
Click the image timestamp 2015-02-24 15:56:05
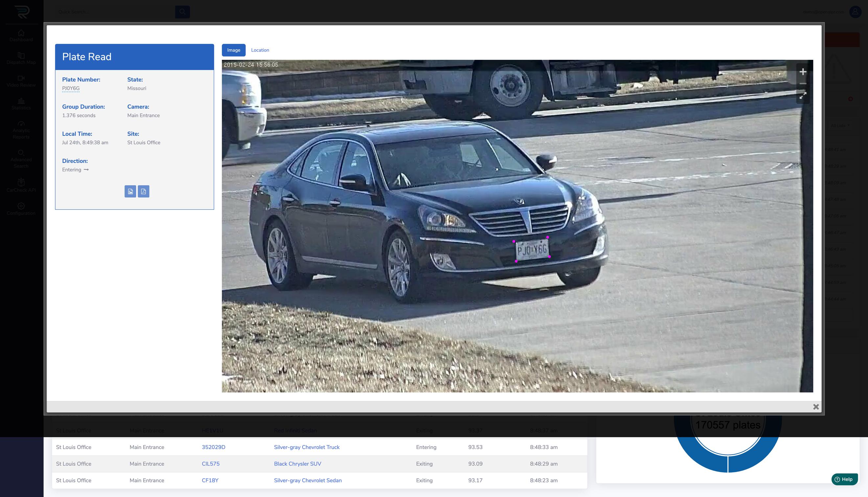[x=251, y=65]
